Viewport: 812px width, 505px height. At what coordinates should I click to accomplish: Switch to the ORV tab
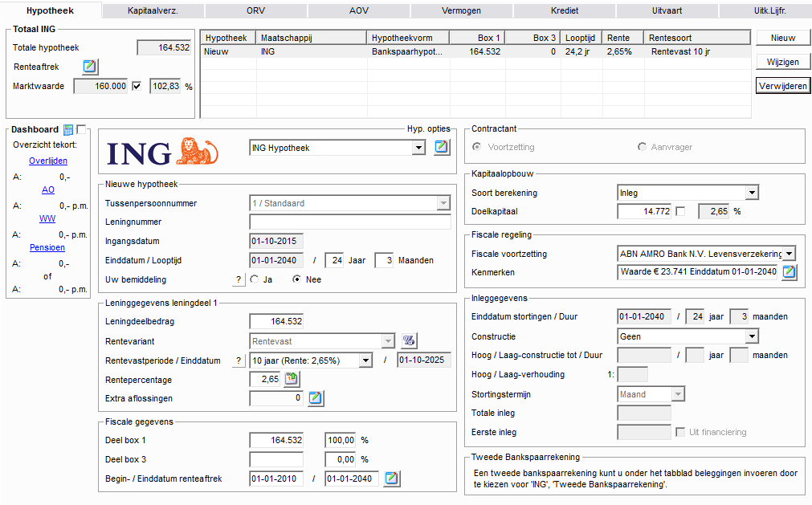tap(256, 10)
